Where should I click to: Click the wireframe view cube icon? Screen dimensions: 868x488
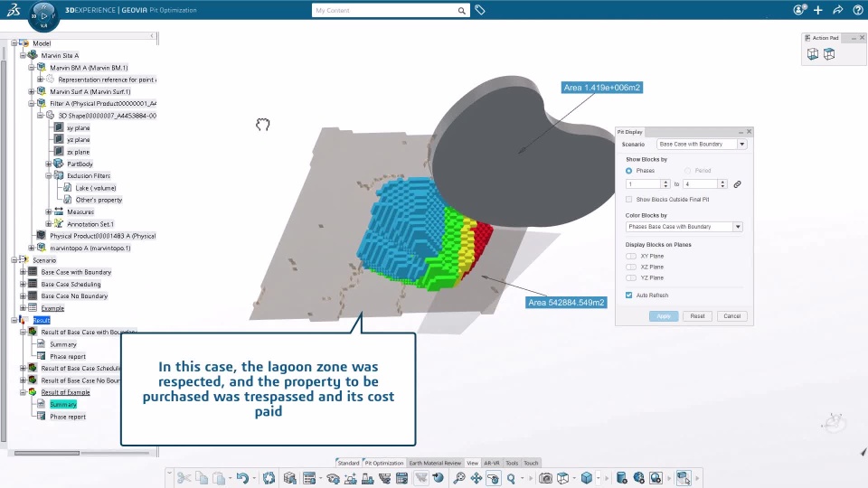click(x=563, y=478)
